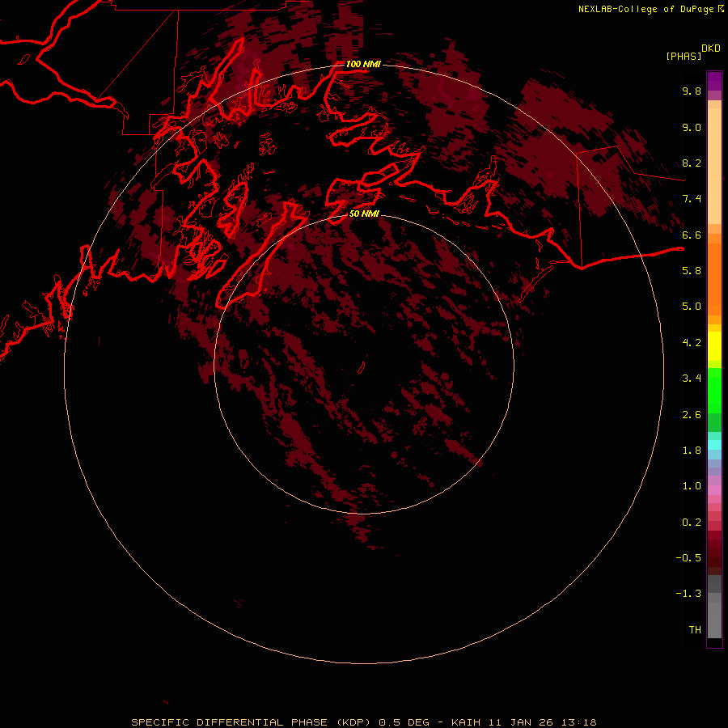The width and height of the screenshot is (728, 728).
Task: Click the 5.0 scale value
Action: coord(692,307)
